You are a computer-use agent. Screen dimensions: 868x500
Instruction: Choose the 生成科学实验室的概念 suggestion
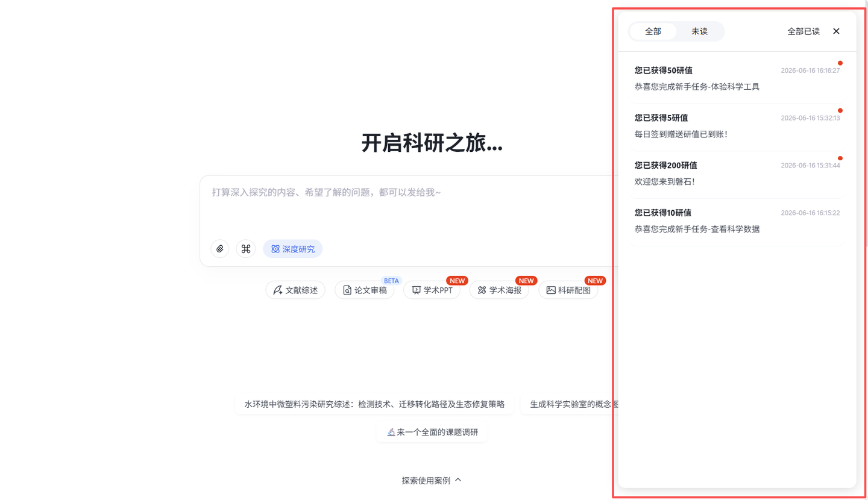click(570, 404)
